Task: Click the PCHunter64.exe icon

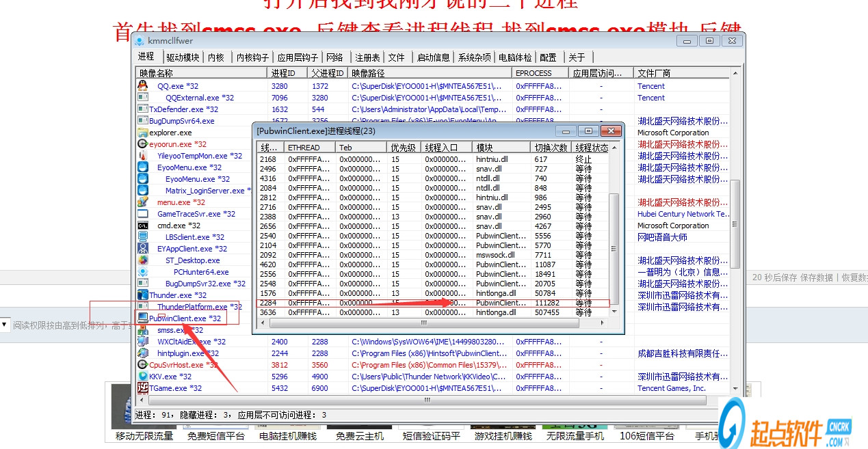Action: [x=142, y=272]
